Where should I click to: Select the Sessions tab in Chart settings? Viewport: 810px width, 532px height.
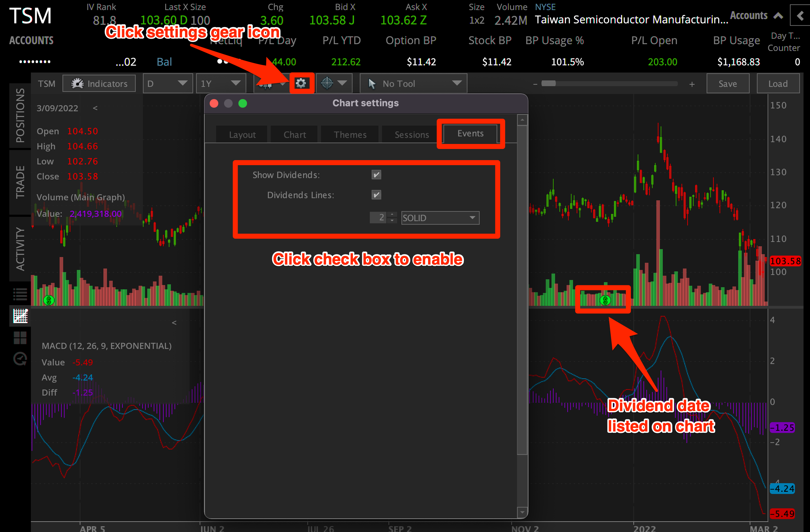click(x=411, y=134)
